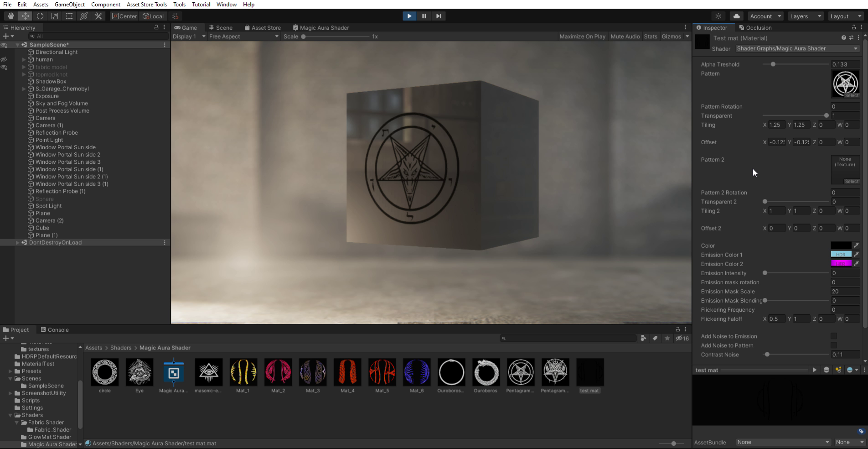Toggle Local handle rotation
Screen dimensions: 868x449
153,16
